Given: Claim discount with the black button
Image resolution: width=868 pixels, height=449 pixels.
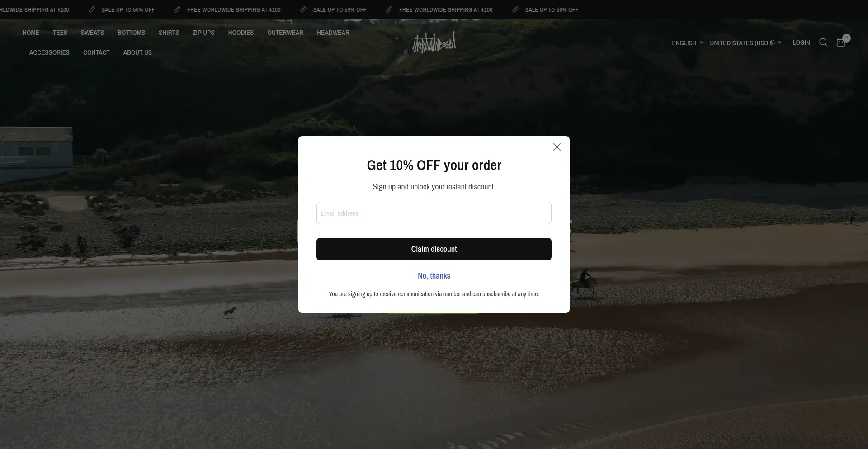Looking at the screenshot, I should [434, 249].
